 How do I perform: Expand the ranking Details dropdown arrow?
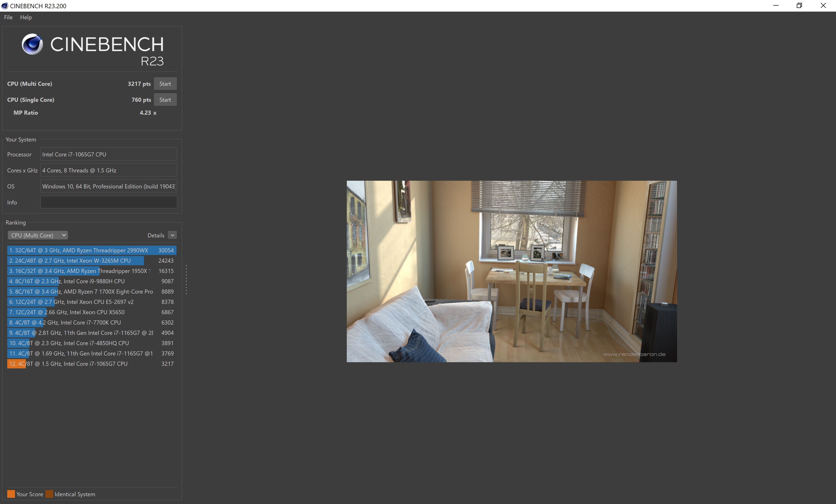pyautogui.click(x=172, y=235)
